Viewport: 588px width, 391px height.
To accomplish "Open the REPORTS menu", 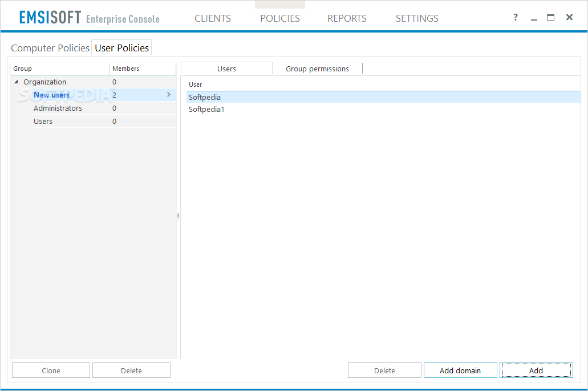I will tap(347, 18).
